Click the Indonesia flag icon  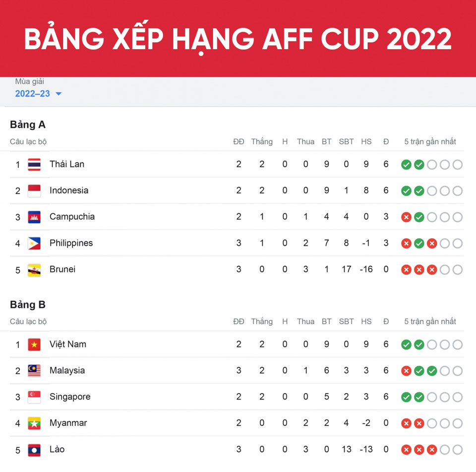click(x=34, y=191)
